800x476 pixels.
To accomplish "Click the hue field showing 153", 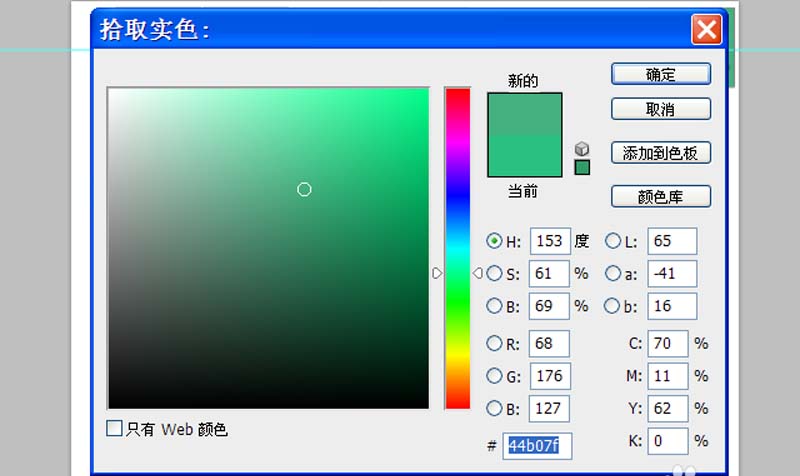I will pos(550,241).
